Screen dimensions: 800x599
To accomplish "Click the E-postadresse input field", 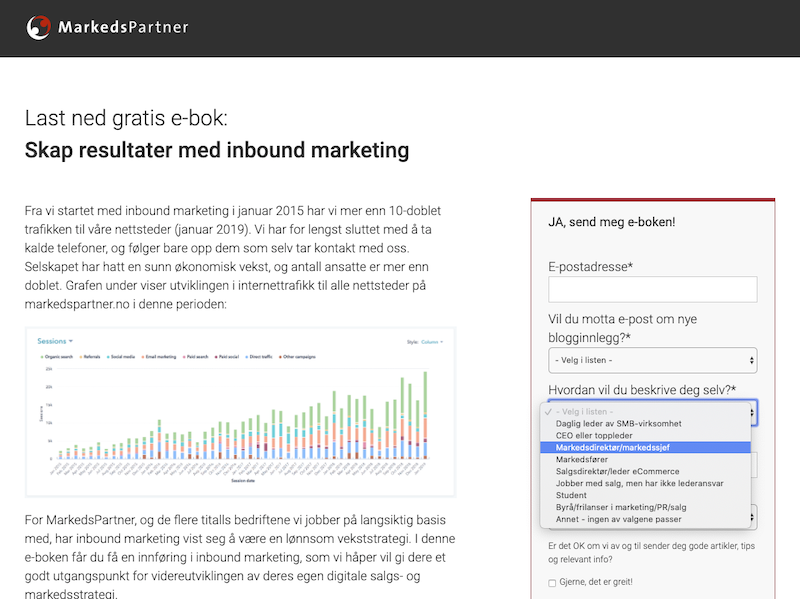I will 653,289.
